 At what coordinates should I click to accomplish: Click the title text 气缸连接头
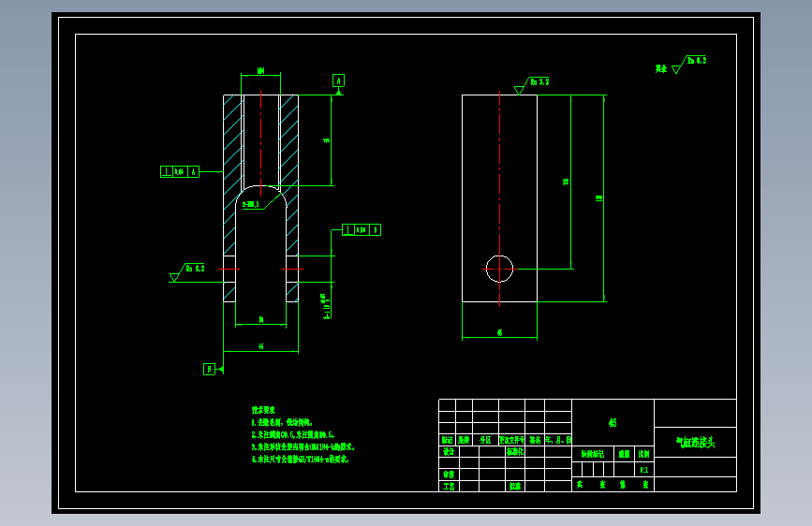click(x=696, y=442)
